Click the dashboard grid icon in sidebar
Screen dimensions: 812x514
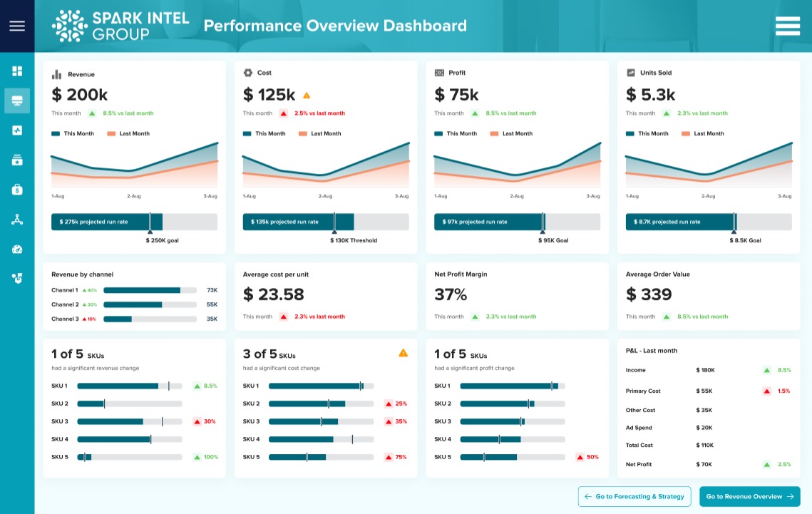tap(17, 71)
